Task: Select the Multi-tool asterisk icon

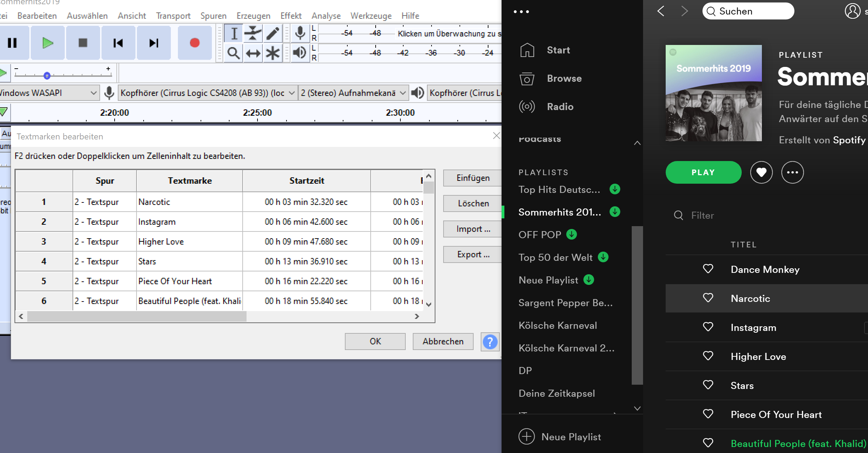Action: coord(273,53)
